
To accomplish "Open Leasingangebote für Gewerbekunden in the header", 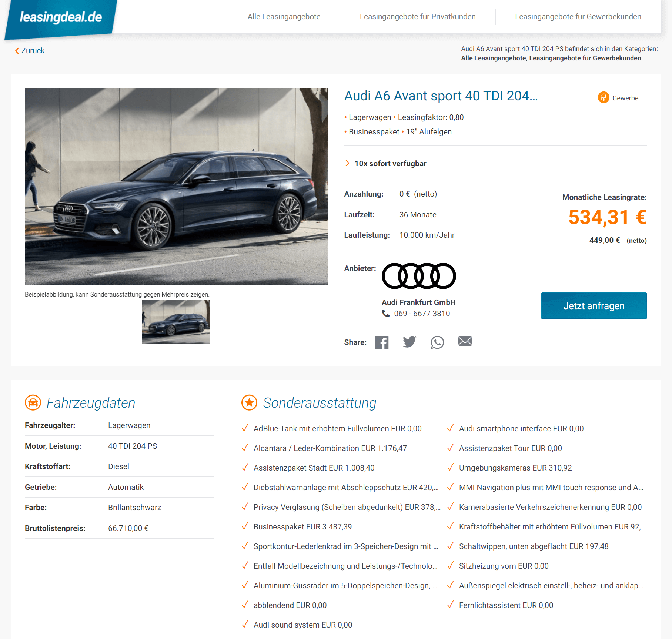I will point(578,17).
